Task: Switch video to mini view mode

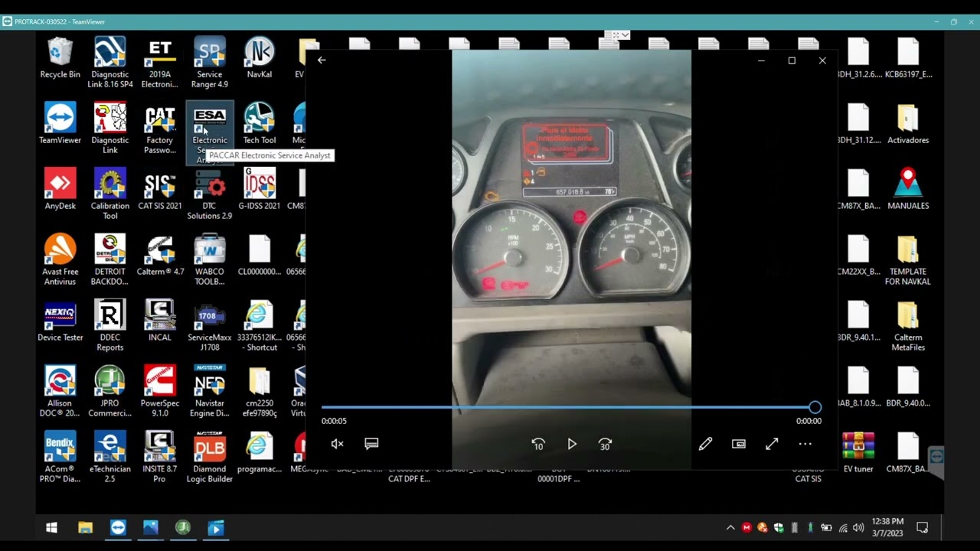Action: click(739, 444)
